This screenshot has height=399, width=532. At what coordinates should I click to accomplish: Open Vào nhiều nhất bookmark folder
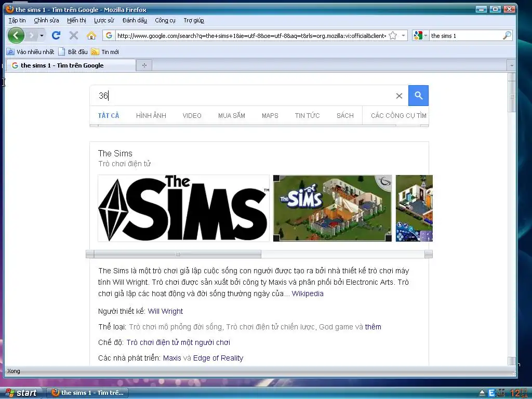31,52
